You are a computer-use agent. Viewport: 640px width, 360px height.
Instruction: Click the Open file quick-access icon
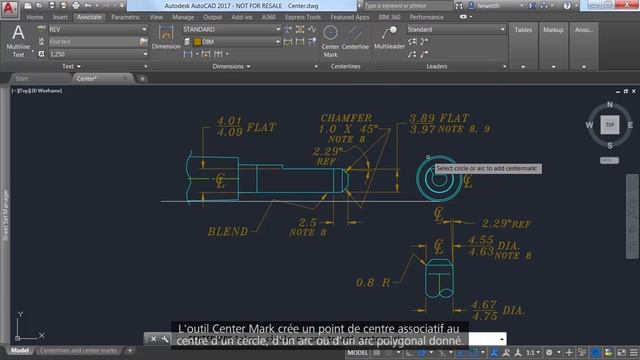40,6
